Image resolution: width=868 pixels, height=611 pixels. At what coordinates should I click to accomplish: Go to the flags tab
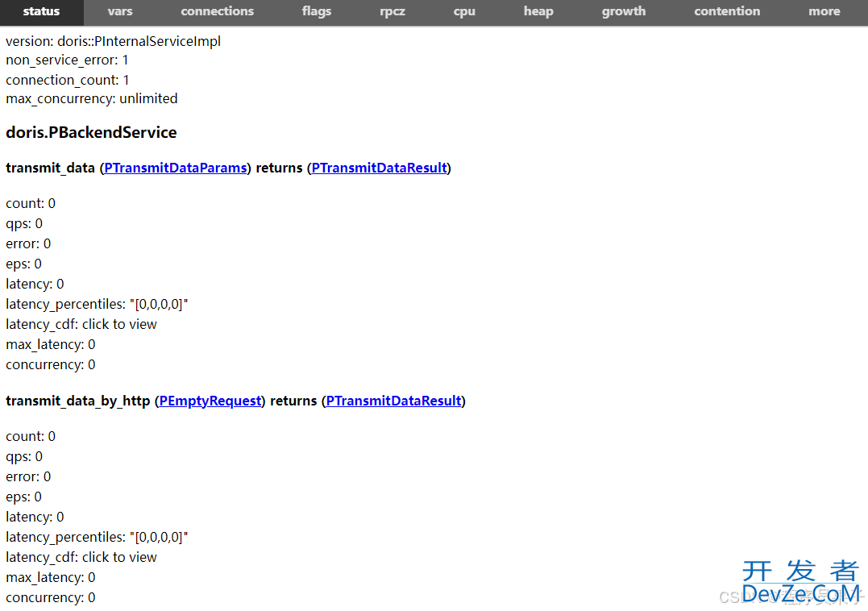point(317,11)
